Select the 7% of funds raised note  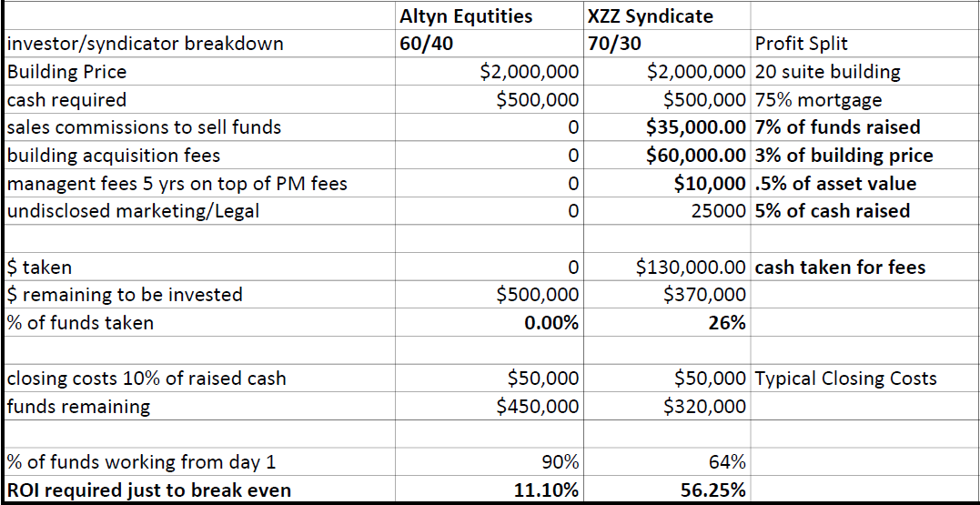click(838, 127)
